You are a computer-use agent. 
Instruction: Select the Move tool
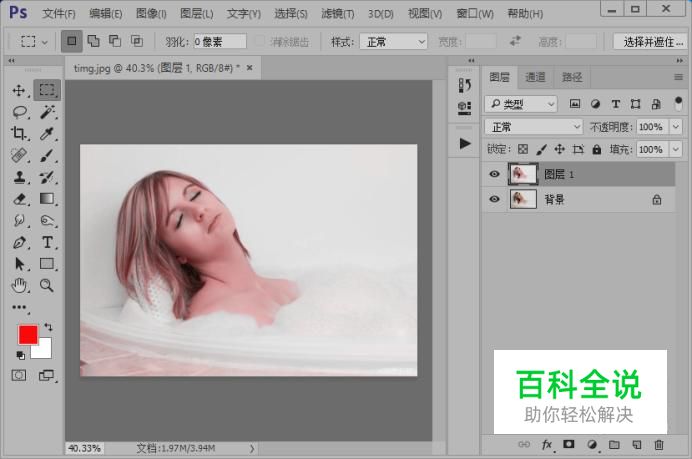(x=19, y=90)
